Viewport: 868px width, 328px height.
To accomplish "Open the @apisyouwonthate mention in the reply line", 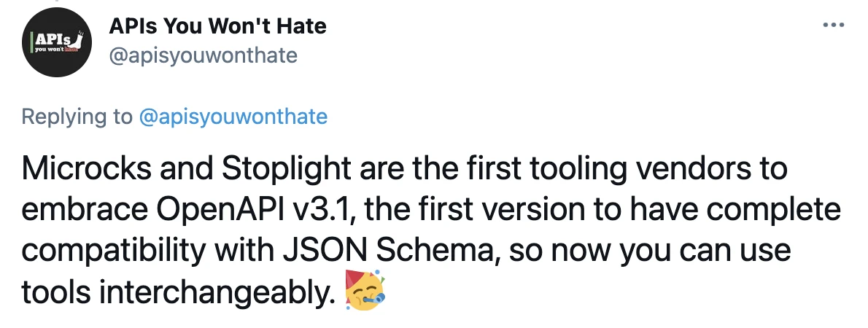I will coord(233,117).
